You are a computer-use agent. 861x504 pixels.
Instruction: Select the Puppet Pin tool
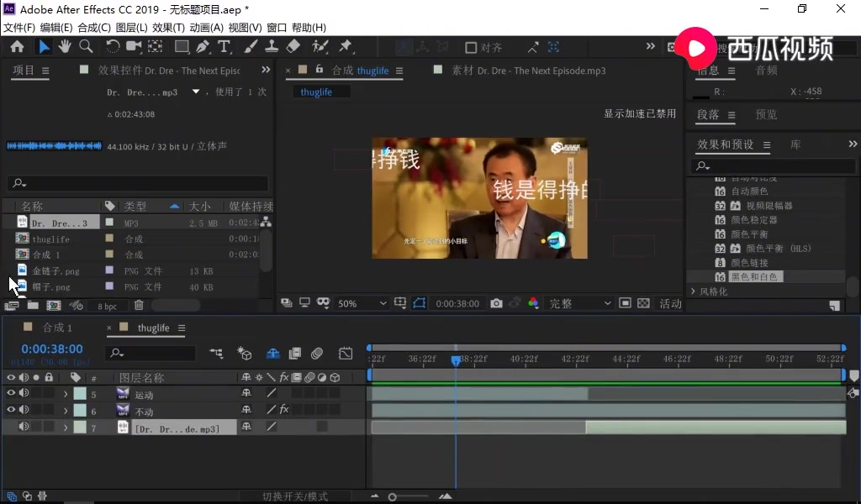346,47
